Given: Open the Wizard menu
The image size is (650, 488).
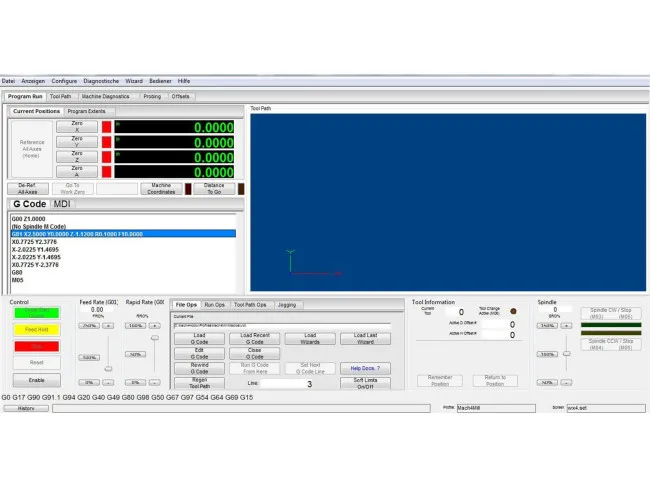Looking at the screenshot, I should pos(133,81).
